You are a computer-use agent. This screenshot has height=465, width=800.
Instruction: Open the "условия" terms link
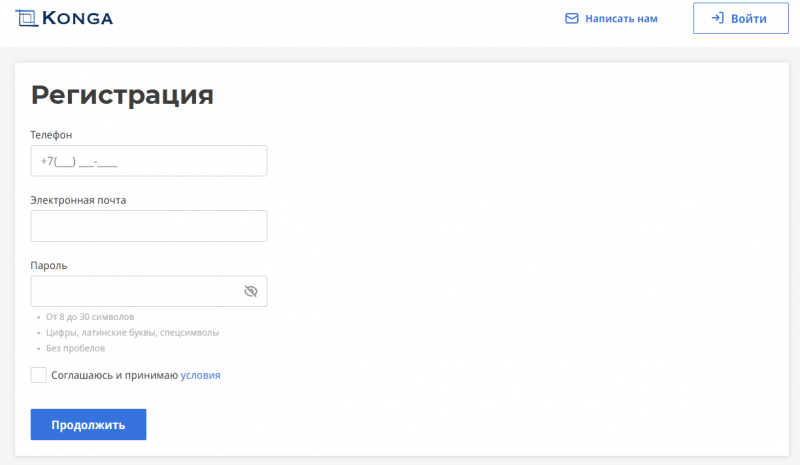point(200,376)
